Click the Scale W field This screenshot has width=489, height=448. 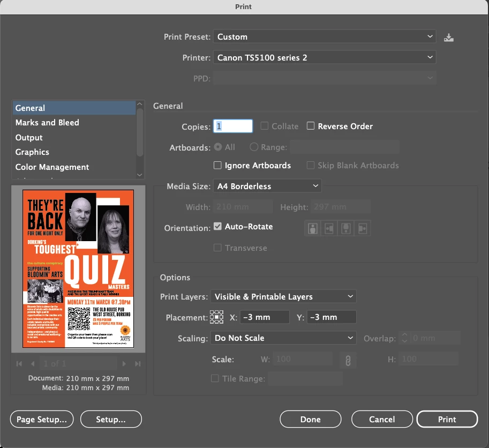pyautogui.click(x=303, y=359)
